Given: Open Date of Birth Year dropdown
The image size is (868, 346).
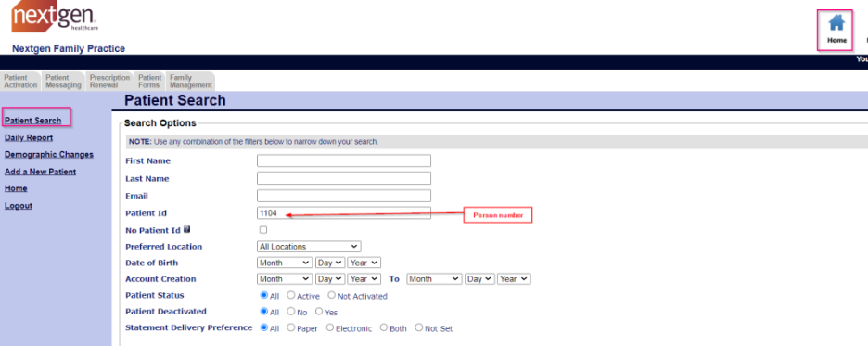Looking at the screenshot, I should pyautogui.click(x=364, y=263).
